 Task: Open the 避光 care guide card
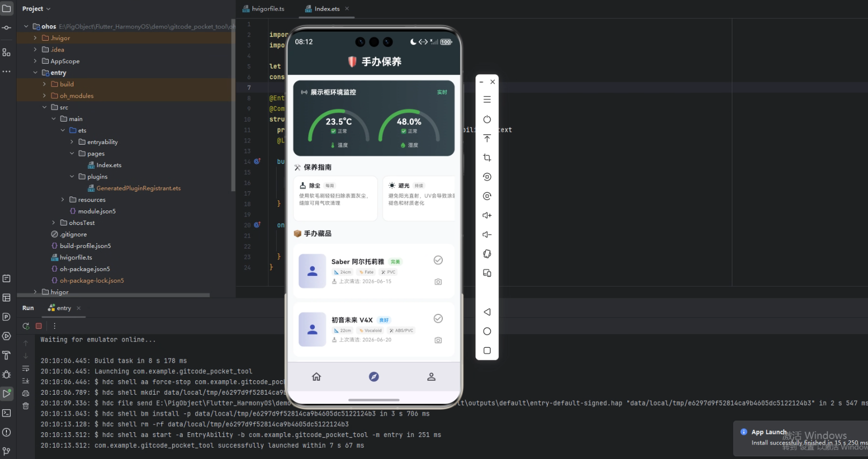419,198
